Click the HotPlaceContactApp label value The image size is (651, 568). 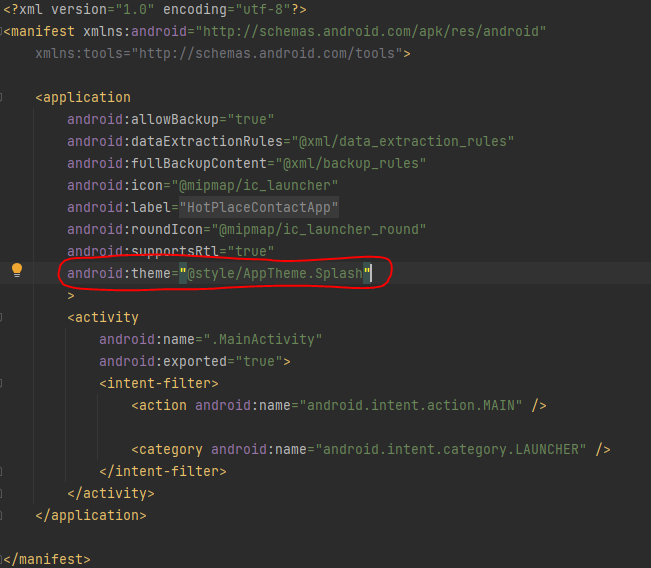click(259, 208)
